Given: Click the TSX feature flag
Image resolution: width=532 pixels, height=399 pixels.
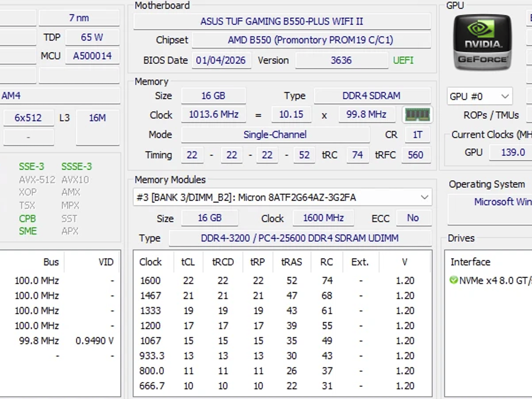Looking at the screenshot, I should (27, 205).
